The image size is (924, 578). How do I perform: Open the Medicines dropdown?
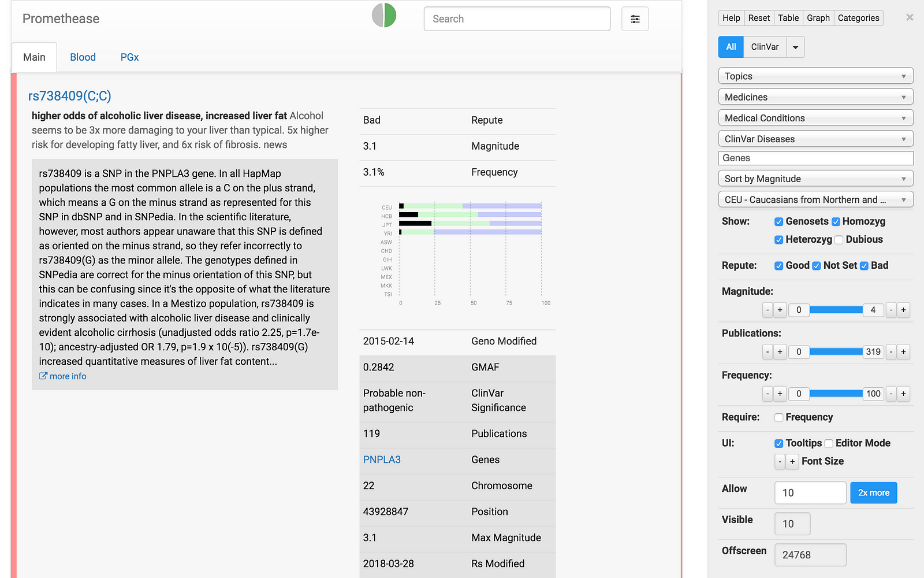pyautogui.click(x=816, y=97)
